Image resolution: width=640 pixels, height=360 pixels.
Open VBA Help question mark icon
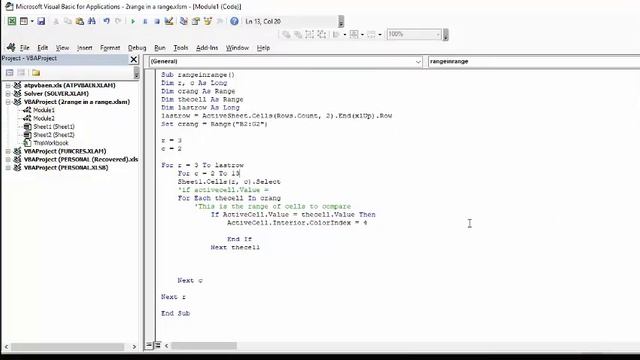tap(234, 21)
